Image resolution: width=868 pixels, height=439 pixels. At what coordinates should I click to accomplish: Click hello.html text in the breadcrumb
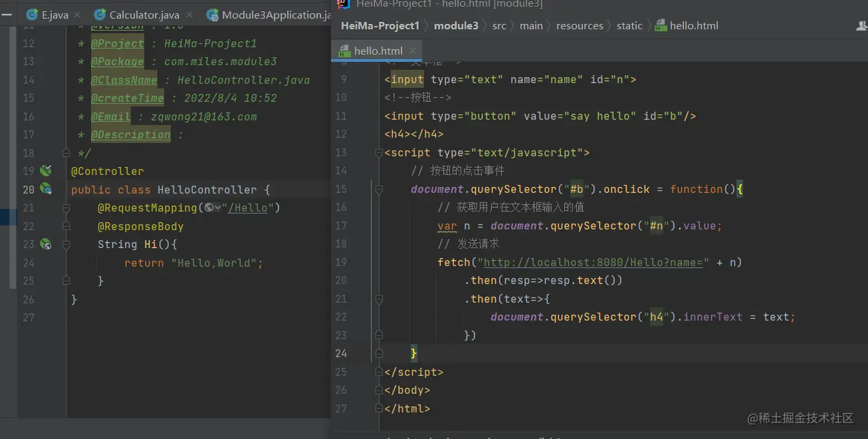pos(694,26)
